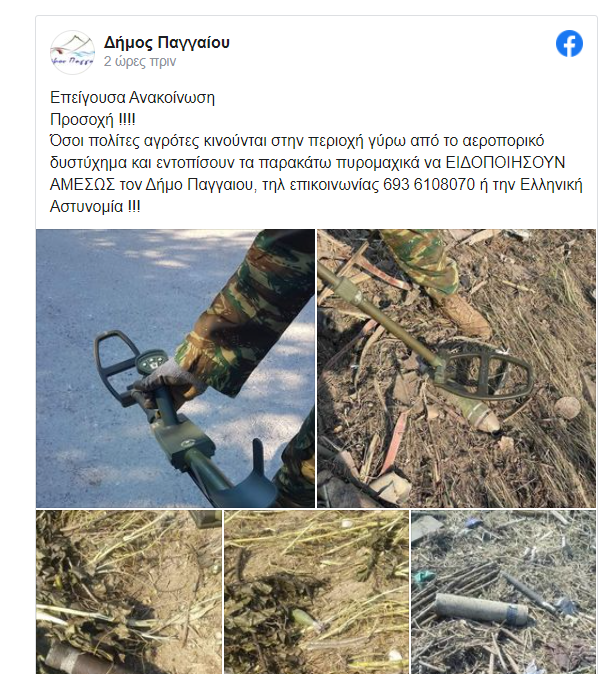Click the detector's round control display in first photo

[x=151, y=362]
